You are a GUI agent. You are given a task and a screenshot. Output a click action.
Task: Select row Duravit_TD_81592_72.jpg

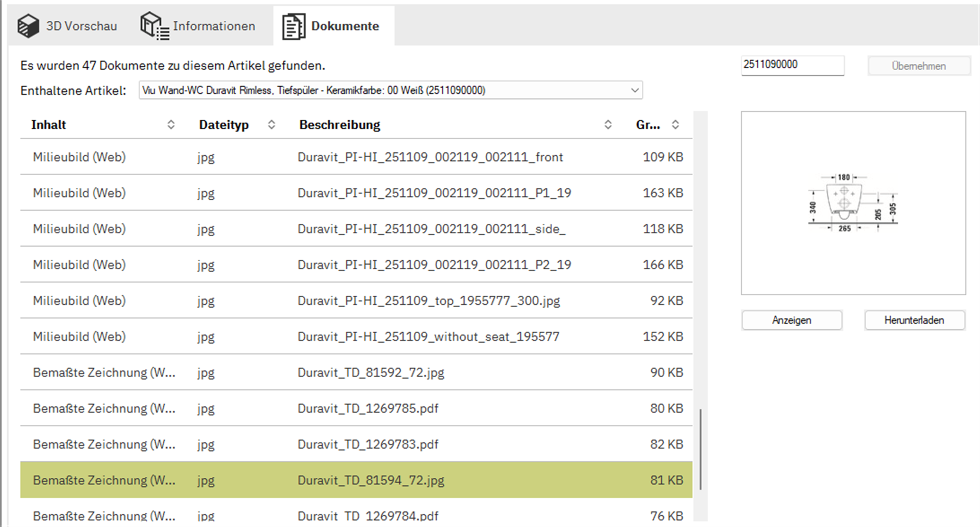coord(356,372)
